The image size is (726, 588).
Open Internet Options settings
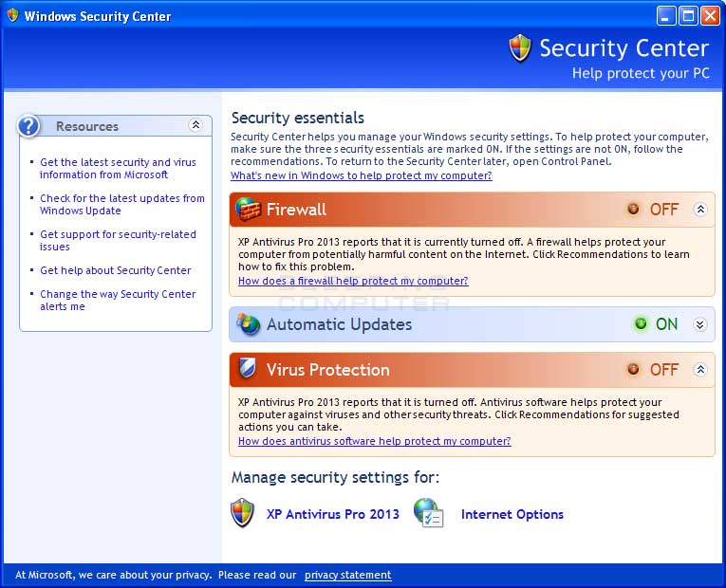[x=512, y=514]
